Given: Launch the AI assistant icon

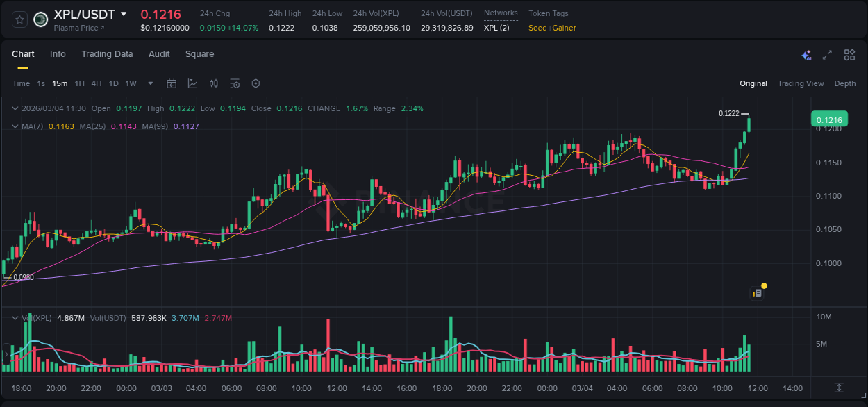Looking at the screenshot, I should click(x=806, y=54).
